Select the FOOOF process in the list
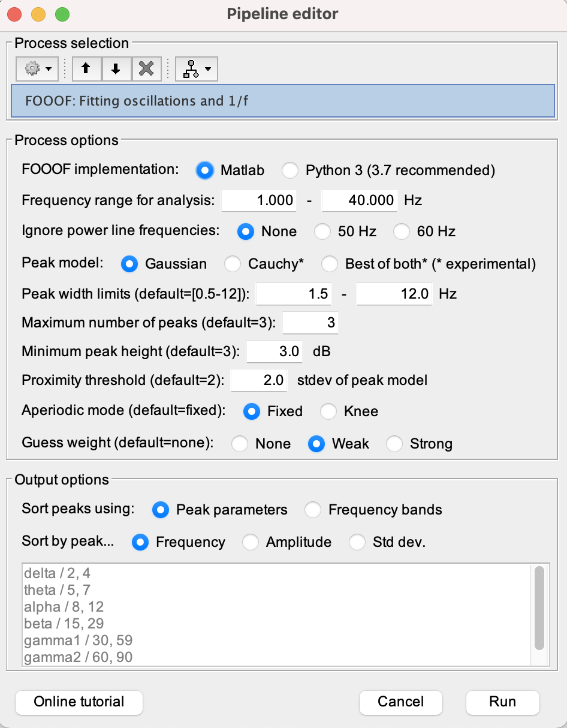This screenshot has width=567, height=728. [282, 100]
